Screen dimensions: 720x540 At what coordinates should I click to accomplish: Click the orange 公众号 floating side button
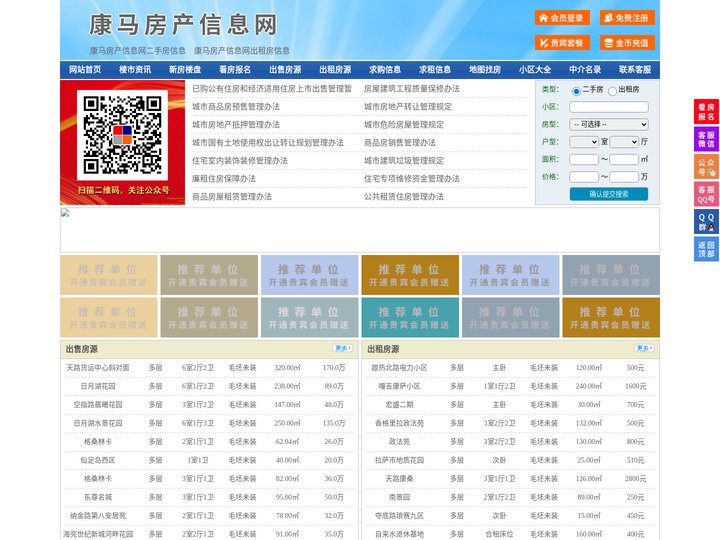pos(706,167)
